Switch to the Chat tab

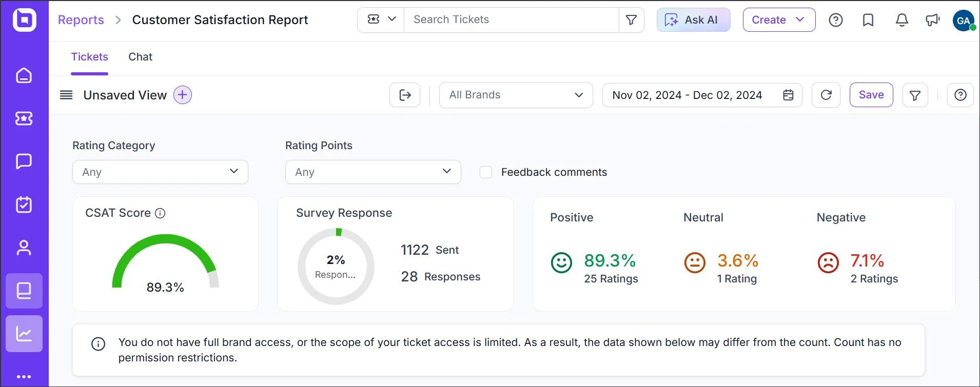[140, 57]
